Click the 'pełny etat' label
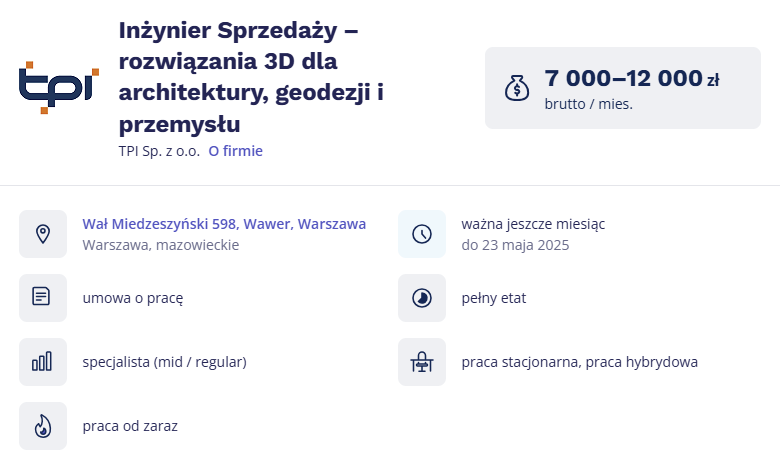Image resolution: width=780 pixels, height=460 pixels. click(x=493, y=298)
